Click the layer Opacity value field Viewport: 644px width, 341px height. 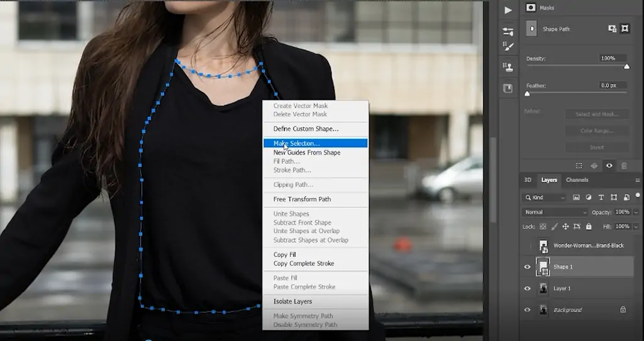623,212
